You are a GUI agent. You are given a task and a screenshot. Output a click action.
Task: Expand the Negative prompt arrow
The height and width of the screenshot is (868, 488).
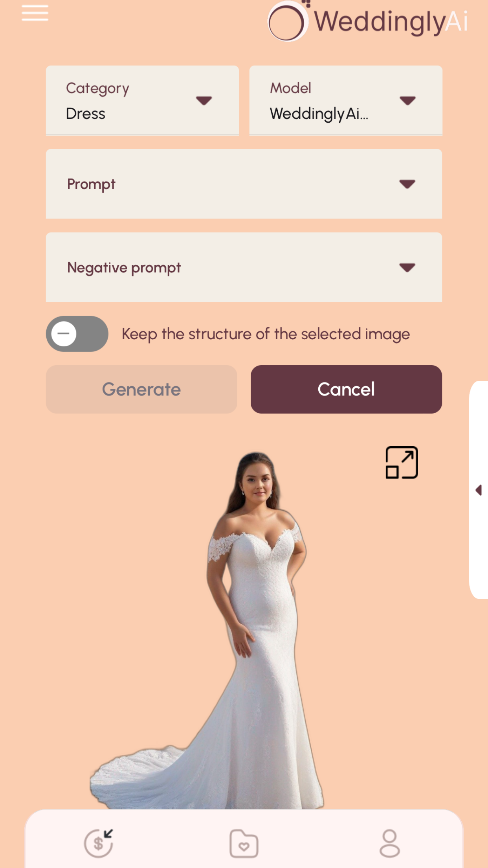(407, 267)
